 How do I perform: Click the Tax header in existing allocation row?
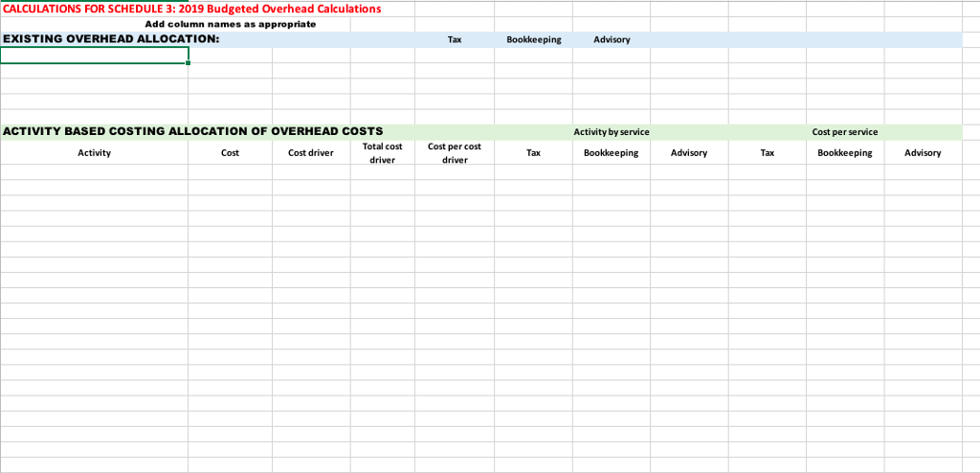[455, 39]
